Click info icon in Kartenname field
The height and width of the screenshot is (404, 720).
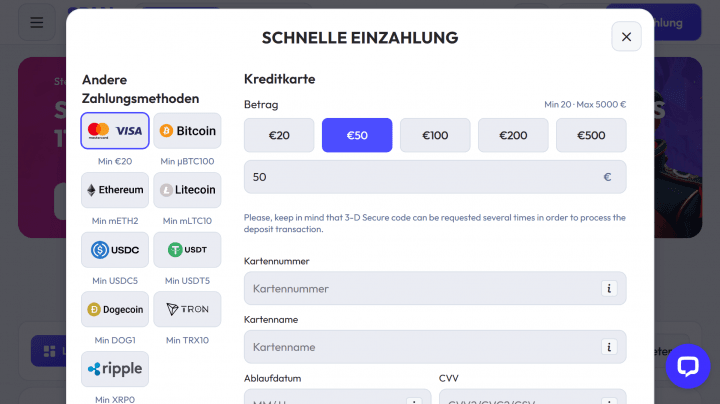pos(608,347)
